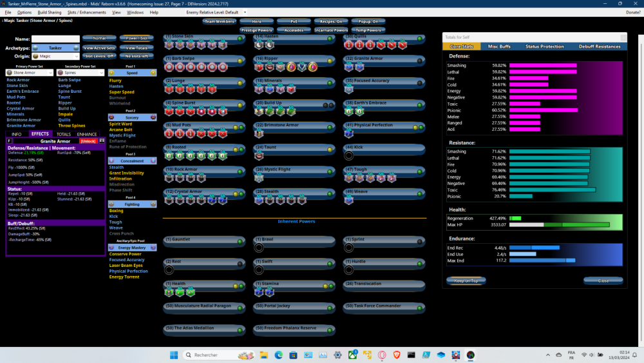Expand the Stone Armor primary power set dropdown
Screen dimensions: 644x363
click(28, 73)
